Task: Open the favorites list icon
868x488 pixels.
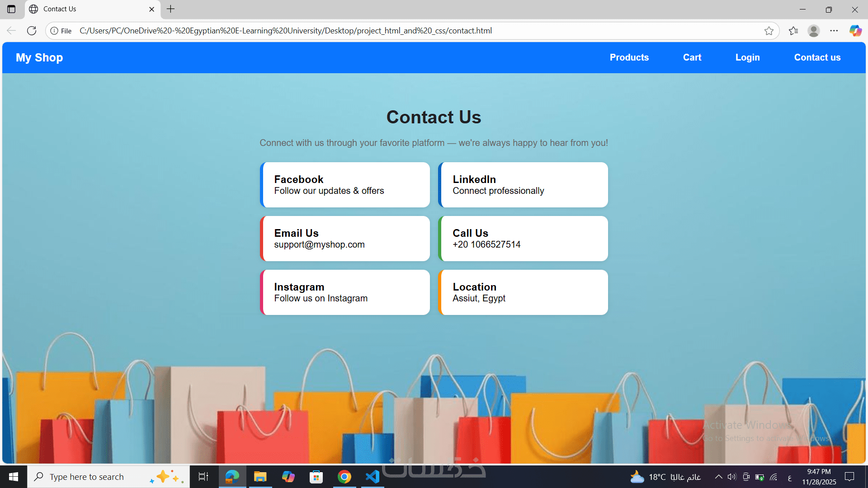Action: click(793, 31)
